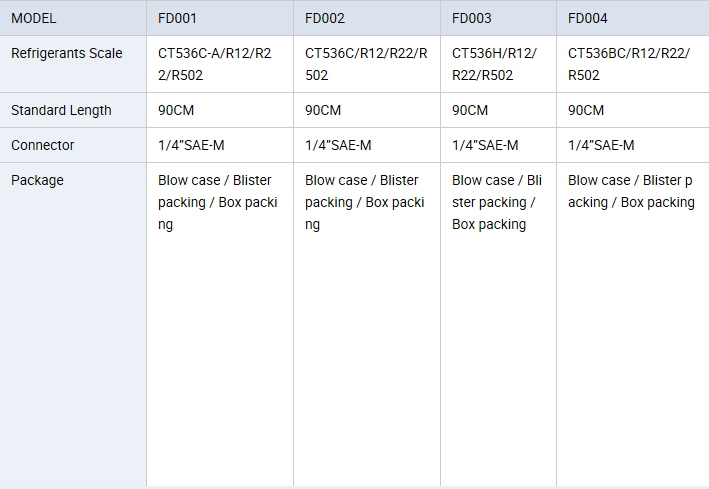709x489 pixels.
Task: Click the 1/4"SAE-M cell under FD002
Action: tap(367, 145)
